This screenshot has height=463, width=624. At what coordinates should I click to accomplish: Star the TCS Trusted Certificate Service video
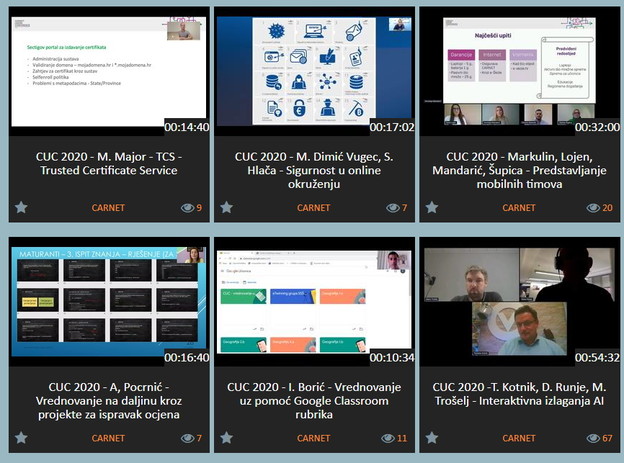coord(20,208)
